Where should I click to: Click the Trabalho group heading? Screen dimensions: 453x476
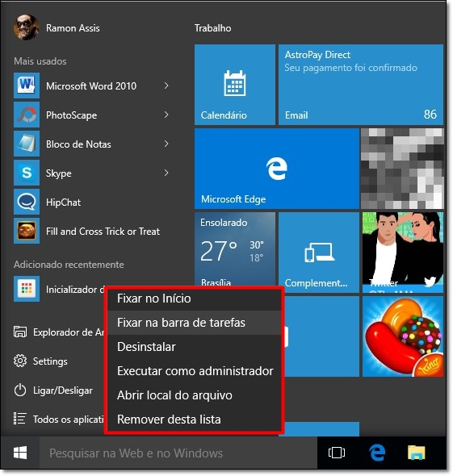coord(212,28)
